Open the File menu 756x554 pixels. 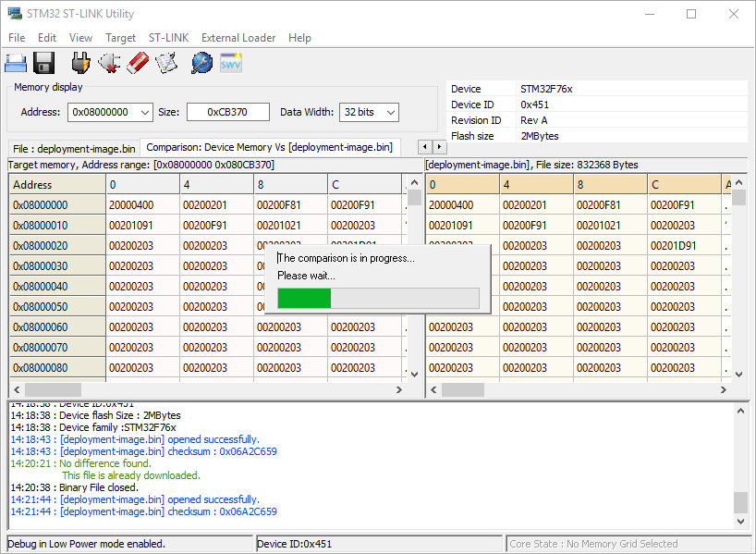tap(17, 38)
